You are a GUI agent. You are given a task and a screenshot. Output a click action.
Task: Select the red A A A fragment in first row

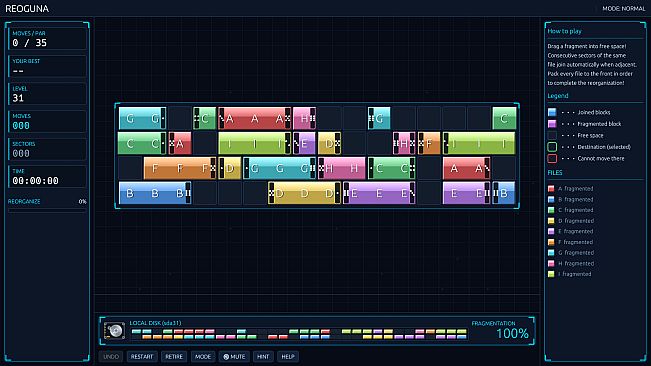(x=255, y=119)
